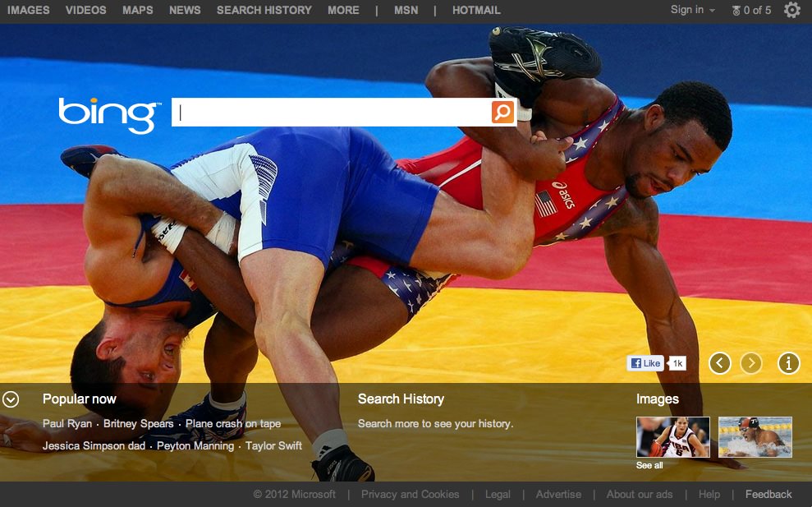Screen dimensions: 812x507
Task: Go to HOTMAIL from the top bar
Action: (476, 10)
